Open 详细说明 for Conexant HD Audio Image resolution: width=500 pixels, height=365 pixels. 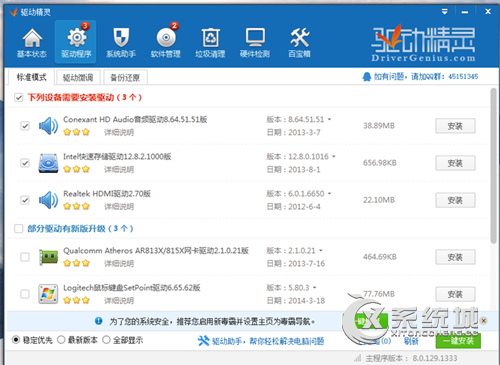(119, 132)
